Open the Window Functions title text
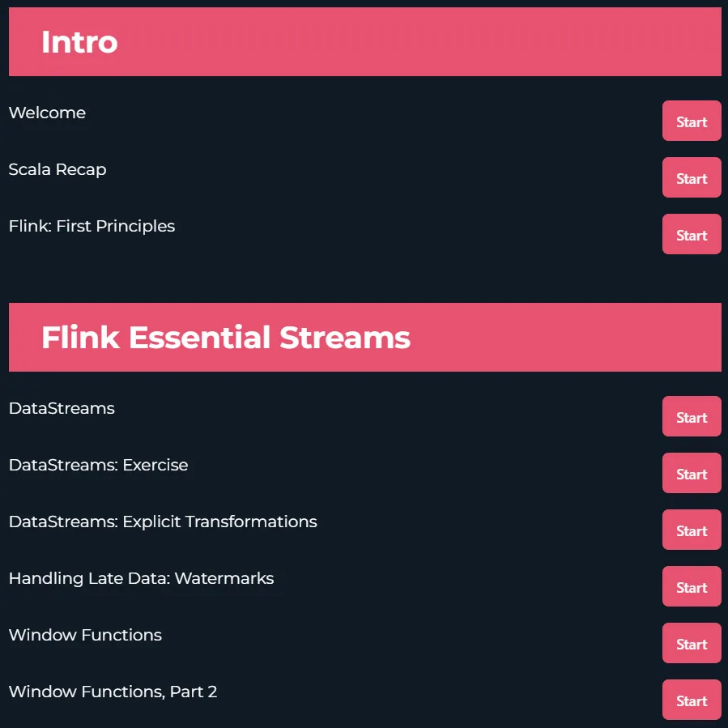Viewport: 728px width, 728px height. click(x=85, y=635)
